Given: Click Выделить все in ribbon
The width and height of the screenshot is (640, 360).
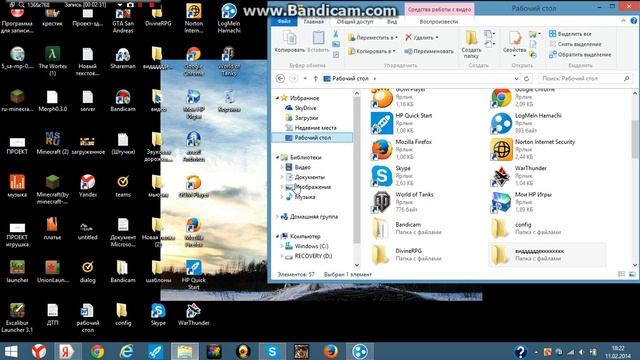Looking at the screenshot, I should [x=570, y=33].
